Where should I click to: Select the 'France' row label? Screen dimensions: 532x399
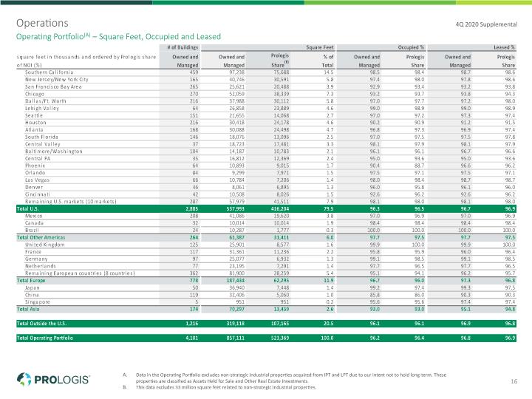tap(33, 252)
